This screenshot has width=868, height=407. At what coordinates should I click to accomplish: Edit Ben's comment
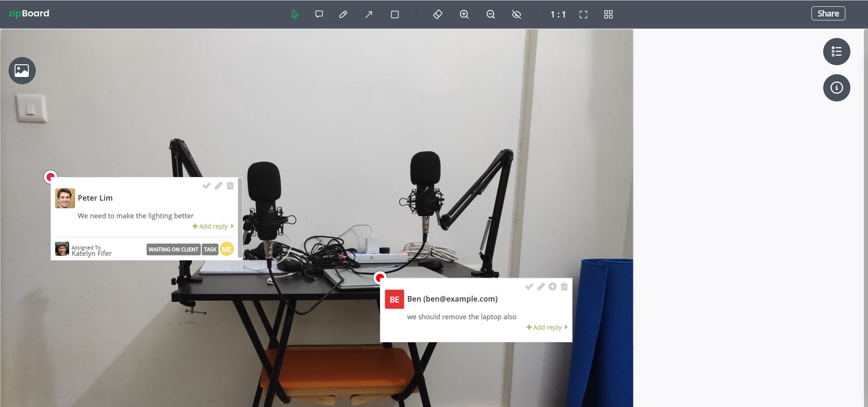[x=541, y=287]
